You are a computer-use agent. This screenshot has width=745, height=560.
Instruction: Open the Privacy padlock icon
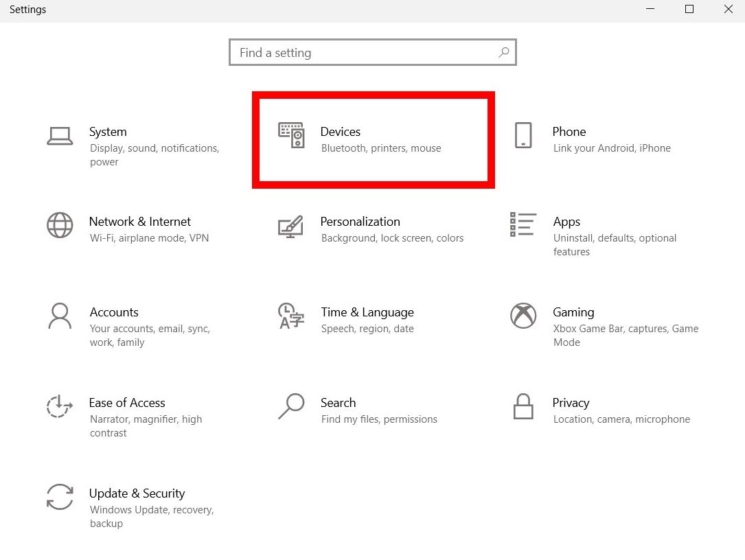click(x=523, y=406)
